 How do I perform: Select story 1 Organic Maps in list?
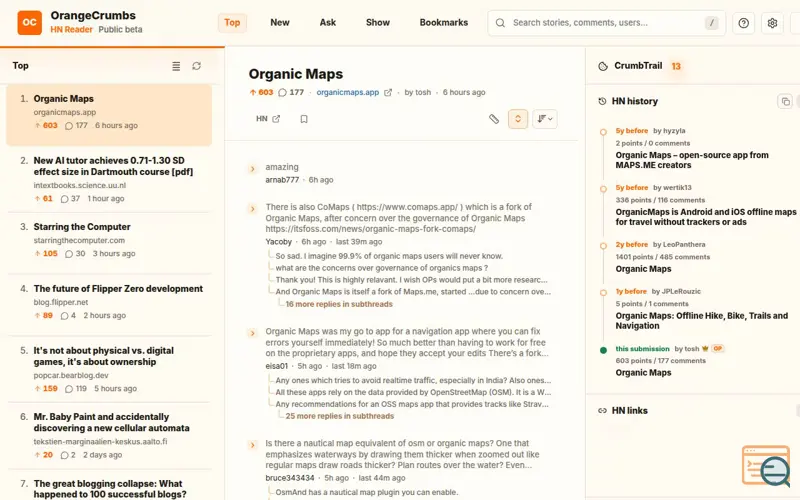tap(109, 115)
